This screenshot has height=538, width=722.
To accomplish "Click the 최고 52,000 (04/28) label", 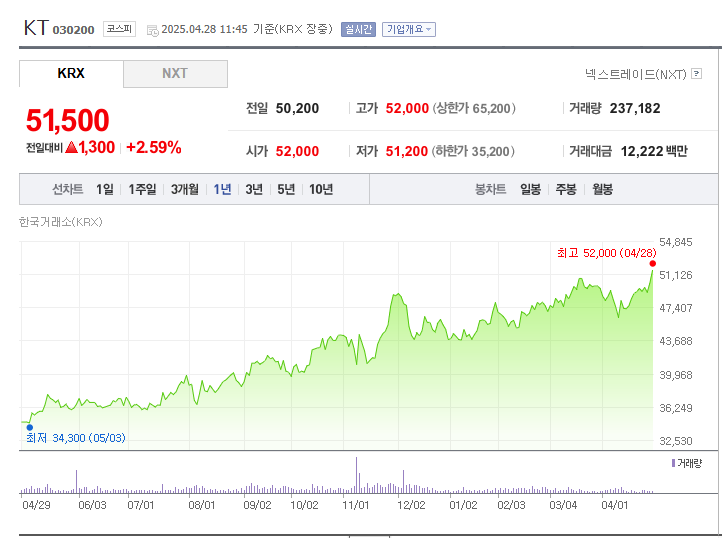I will [x=607, y=253].
